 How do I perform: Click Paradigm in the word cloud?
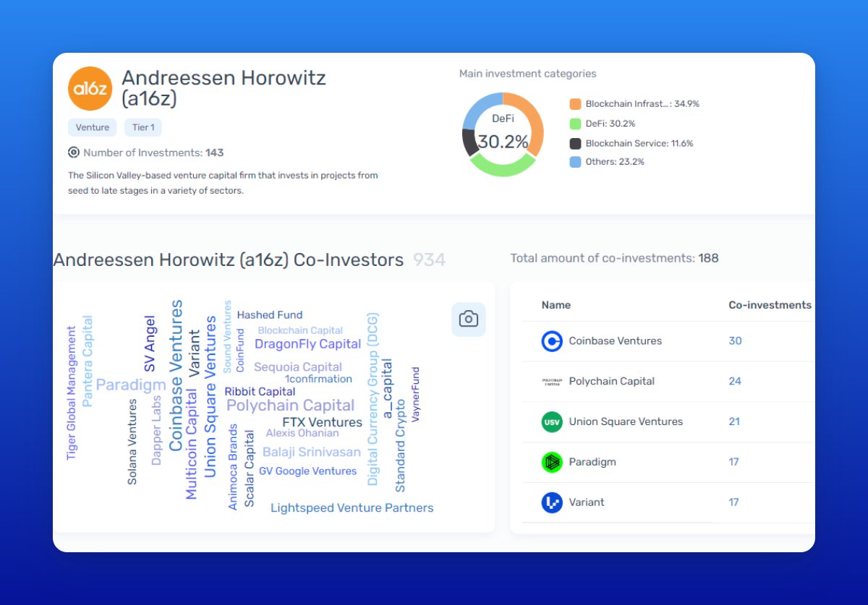pos(131,385)
